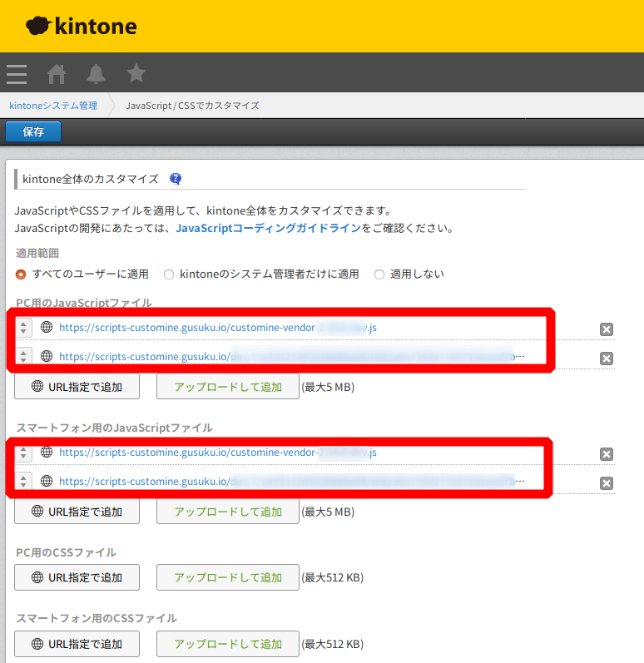Click アップロードして追加 under PC用のCSSファイル
Screen dimensions: 644x663
(228, 577)
